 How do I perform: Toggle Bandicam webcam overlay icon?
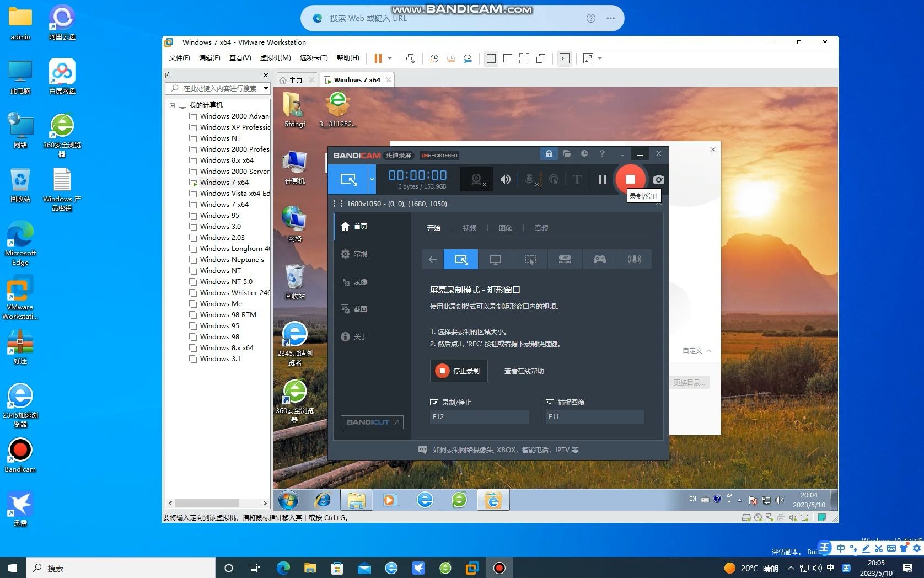(x=477, y=179)
